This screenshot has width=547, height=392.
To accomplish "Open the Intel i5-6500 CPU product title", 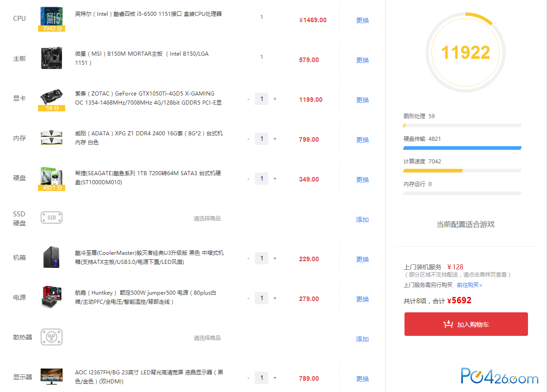I will (x=148, y=14).
